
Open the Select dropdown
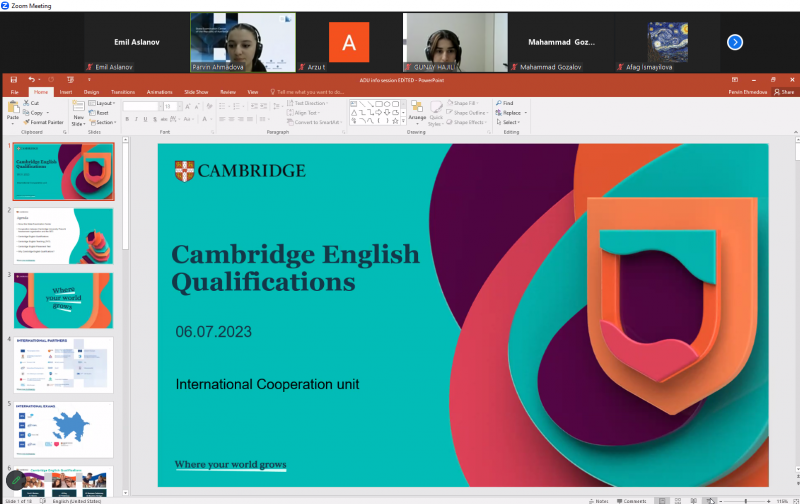pyautogui.click(x=508, y=122)
